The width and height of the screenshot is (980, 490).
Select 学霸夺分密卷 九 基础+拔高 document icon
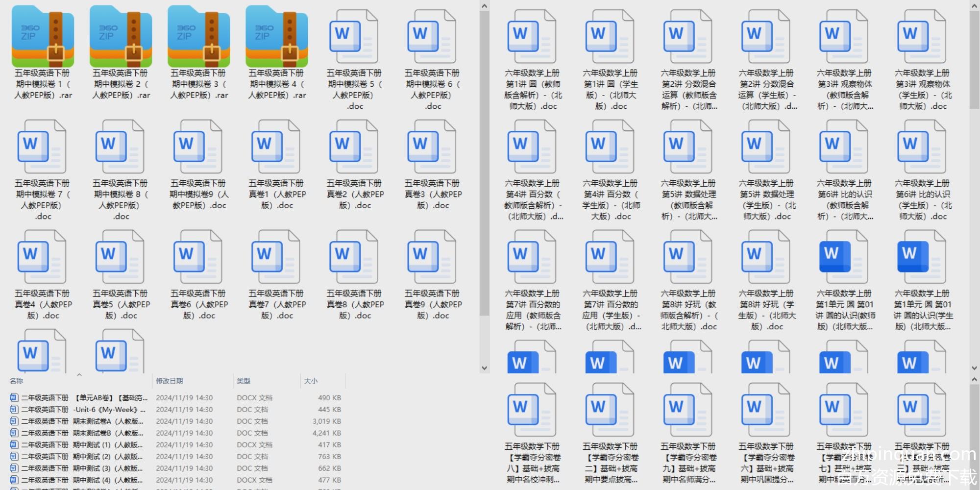click(688, 410)
